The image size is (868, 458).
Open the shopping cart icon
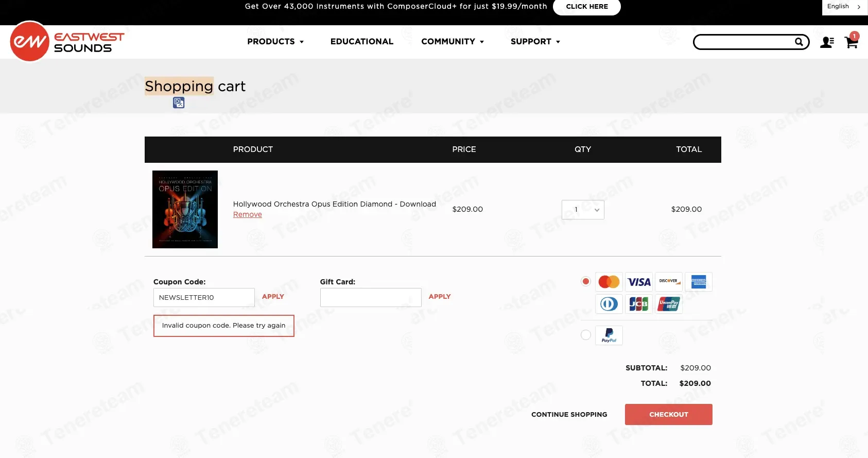pyautogui.click(x=851, y=42)
